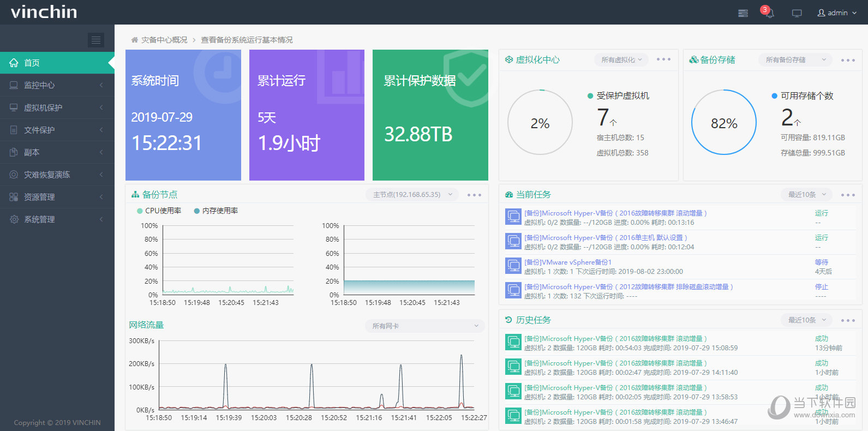Click chevron arrow next to 监控中心
The height and width of the screenshot is (431, 868).
point(101,85)
